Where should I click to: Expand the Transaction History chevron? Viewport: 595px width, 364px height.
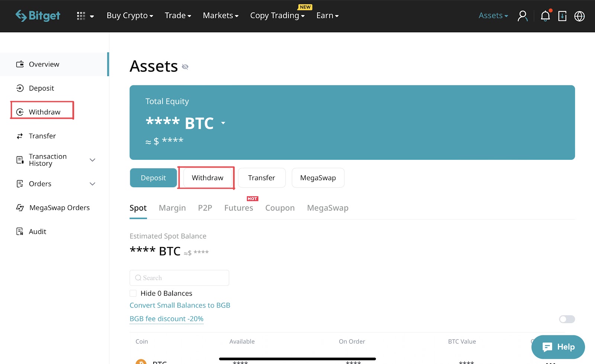92,160
